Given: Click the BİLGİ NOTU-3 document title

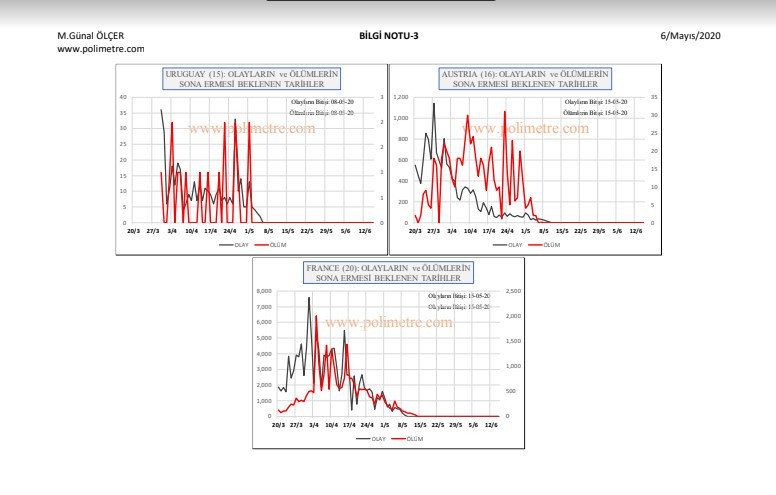Looking at the screenshot, I should (x=388, y=36).
